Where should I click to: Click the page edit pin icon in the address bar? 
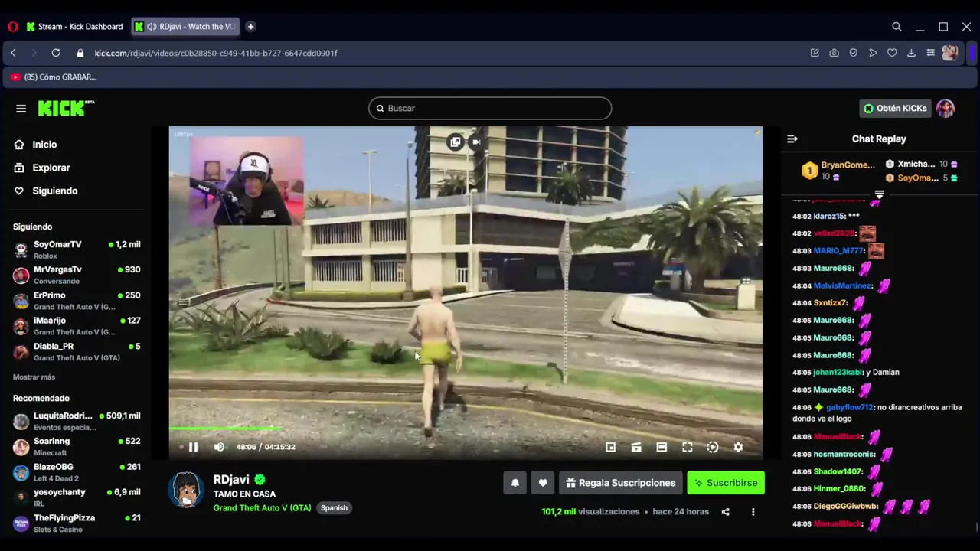pyautogui.click(x=815, y=53)
